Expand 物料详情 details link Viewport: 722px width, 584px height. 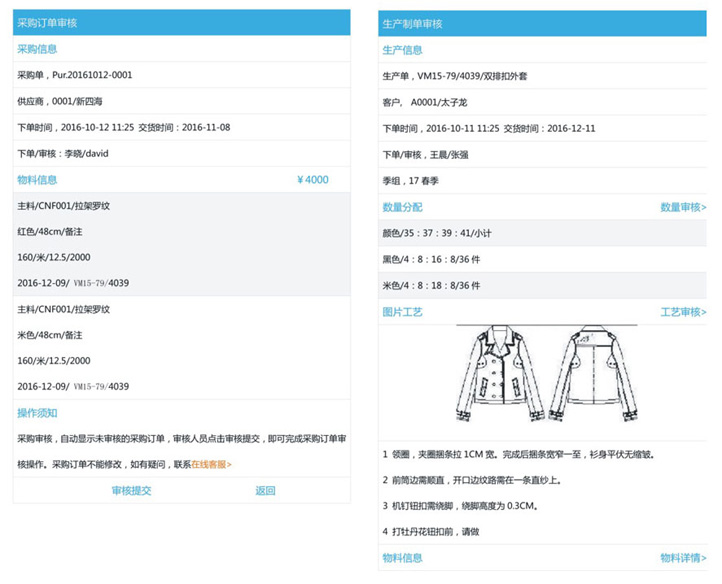pyautogui.click(x=683, y=557)
